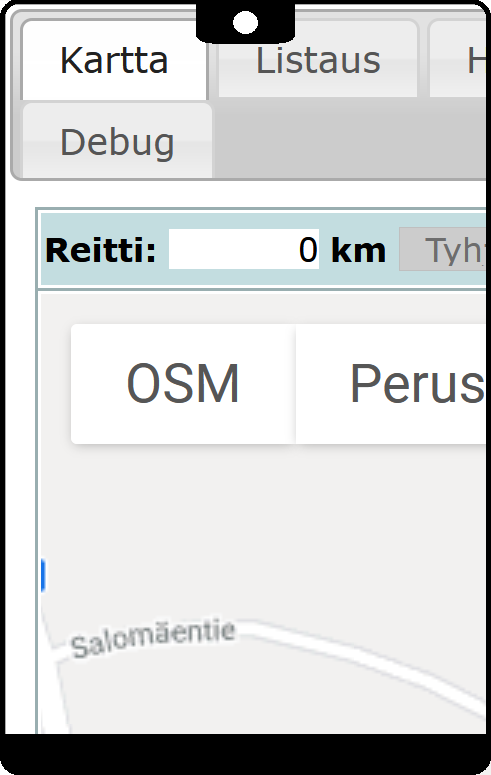Click the bold Reitti: label
This screenshot has width=491, height=775.
[x=100, y=250]
